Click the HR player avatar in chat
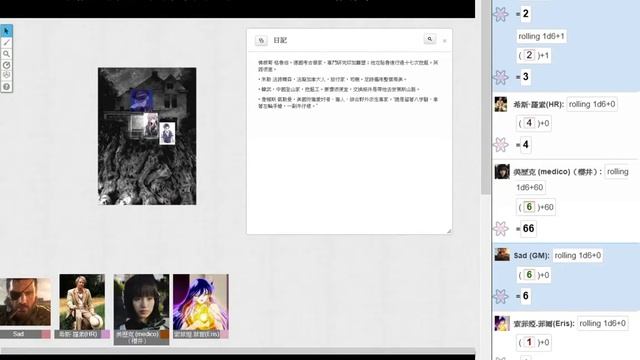 click(x=501, y=104)
